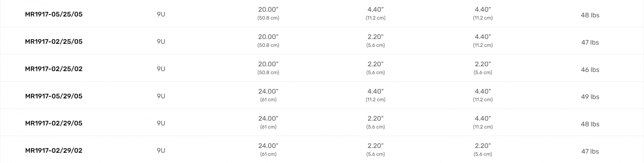Click 9U in the MR1917-05/29/05 row
This screenshot has height=163, width=644.
(x=161, y=96)
